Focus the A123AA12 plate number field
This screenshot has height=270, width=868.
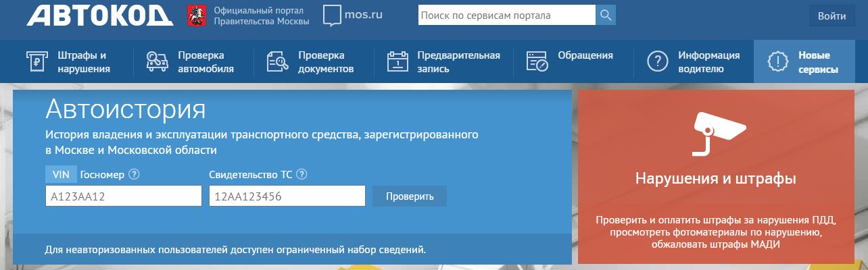click(124, 196)
